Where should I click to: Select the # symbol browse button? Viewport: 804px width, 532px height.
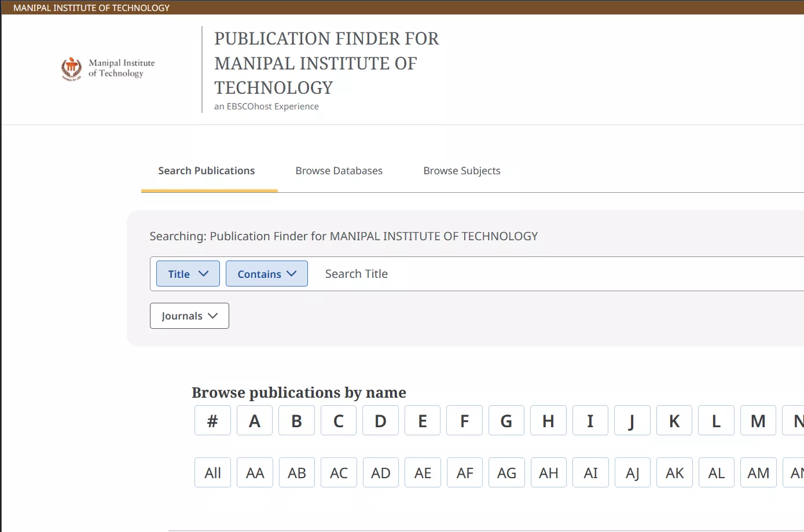(x=212, y=420)
